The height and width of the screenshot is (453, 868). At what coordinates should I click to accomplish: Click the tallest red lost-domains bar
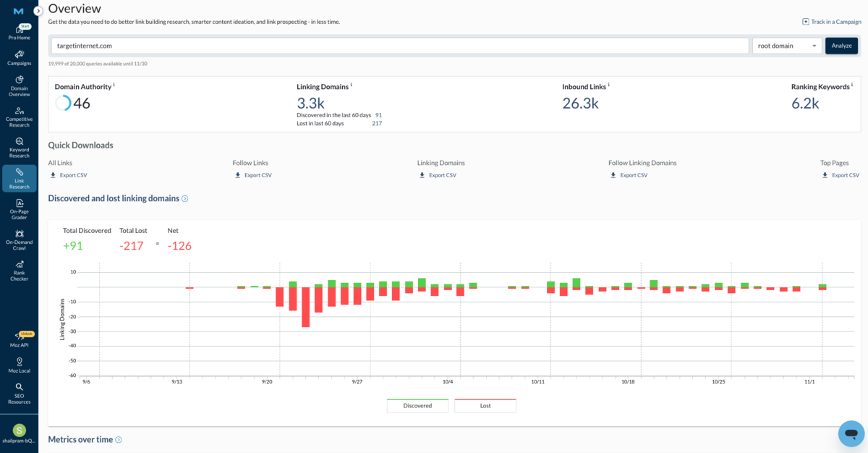point(306,308)
